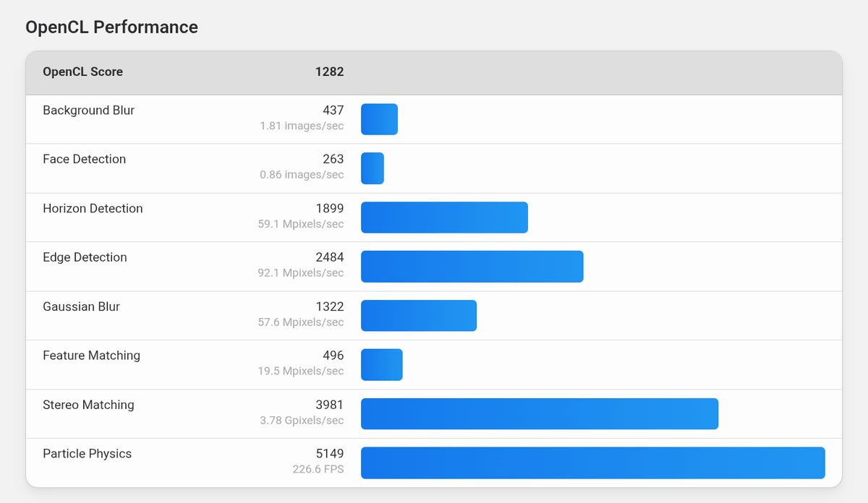Click the Stereo Matching bar
The height and width of the screenshot is (503, 868).
(540, 414)
